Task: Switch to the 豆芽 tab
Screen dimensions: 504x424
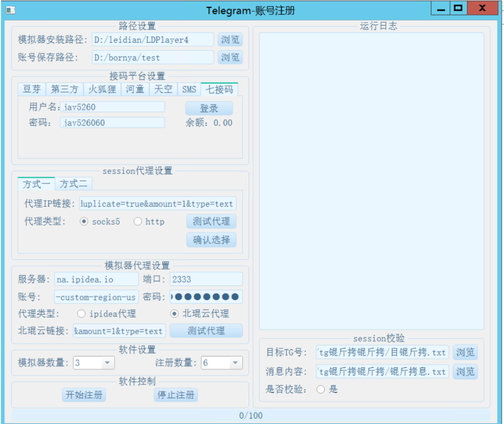Action: point(32,90)
